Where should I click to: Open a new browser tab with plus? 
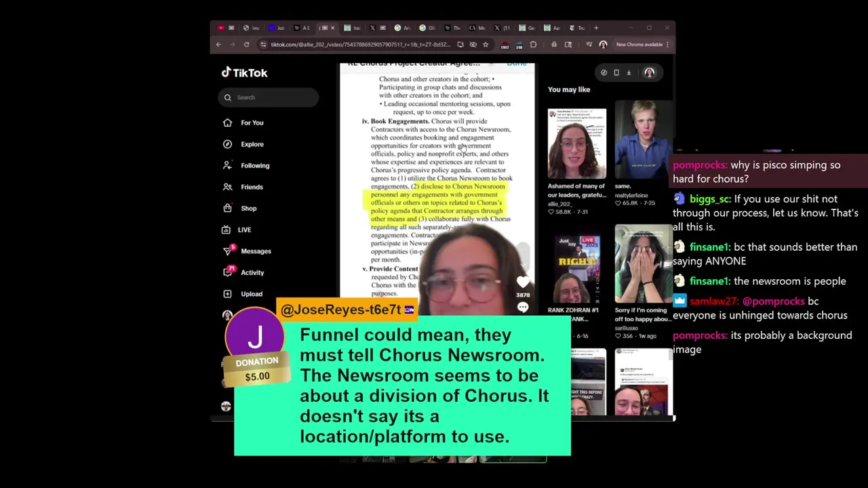[596, 28]
